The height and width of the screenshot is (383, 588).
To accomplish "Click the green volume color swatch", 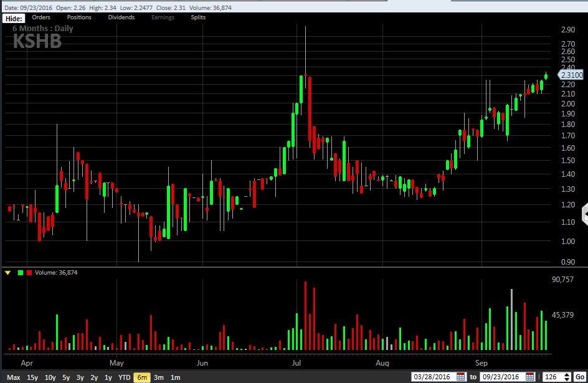I will click(x=21, y=273).
